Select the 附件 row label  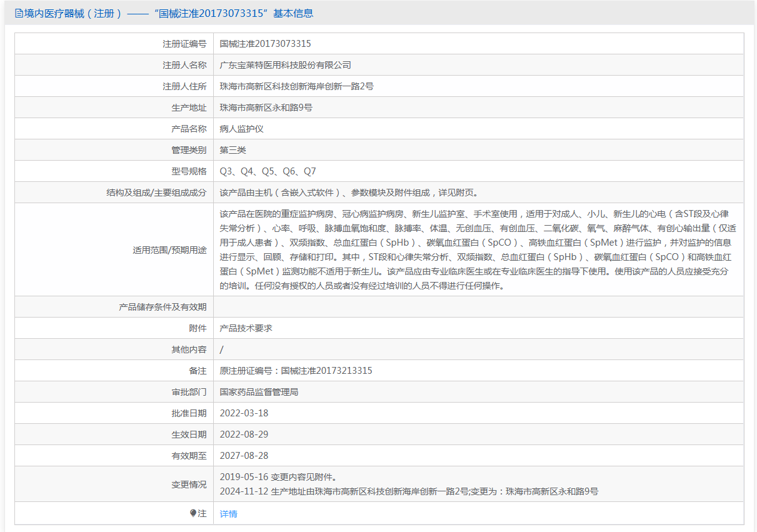point(198,328)
